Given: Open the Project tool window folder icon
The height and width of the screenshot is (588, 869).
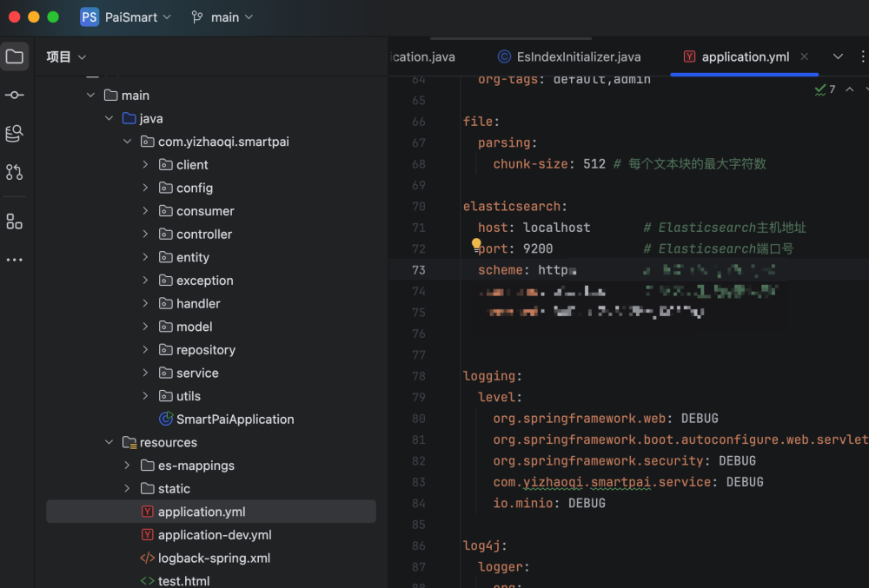Looking at the screenshot, I should click(15, 57).
